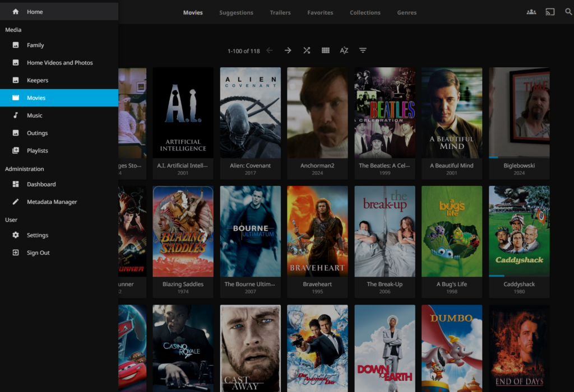The width and height of the screenshot is (574, 392).
Task: Open the Blazing Saddles poster
Action: [x=183, y=231]
